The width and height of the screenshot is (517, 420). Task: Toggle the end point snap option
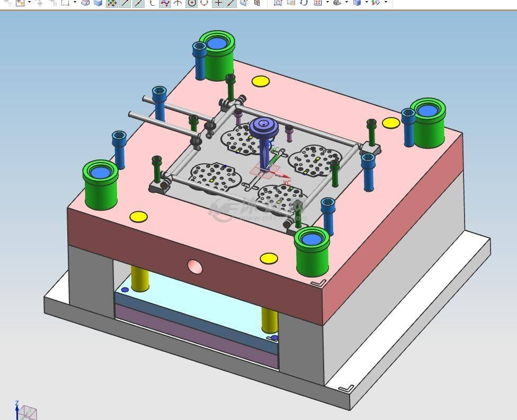pos(126,3)
